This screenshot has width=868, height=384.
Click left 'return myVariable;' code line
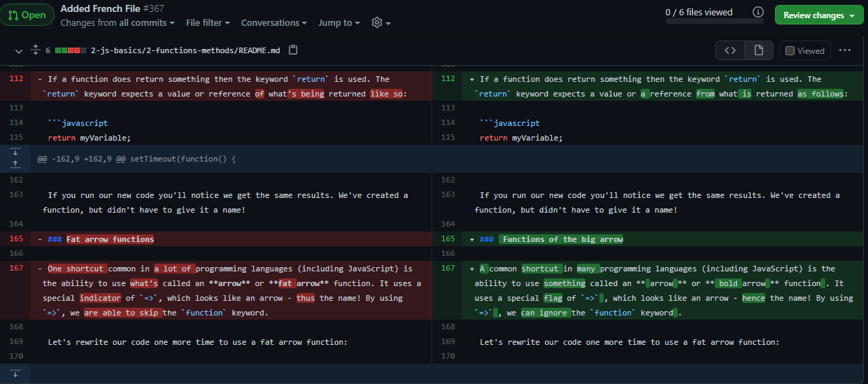(x=89, y=138)
